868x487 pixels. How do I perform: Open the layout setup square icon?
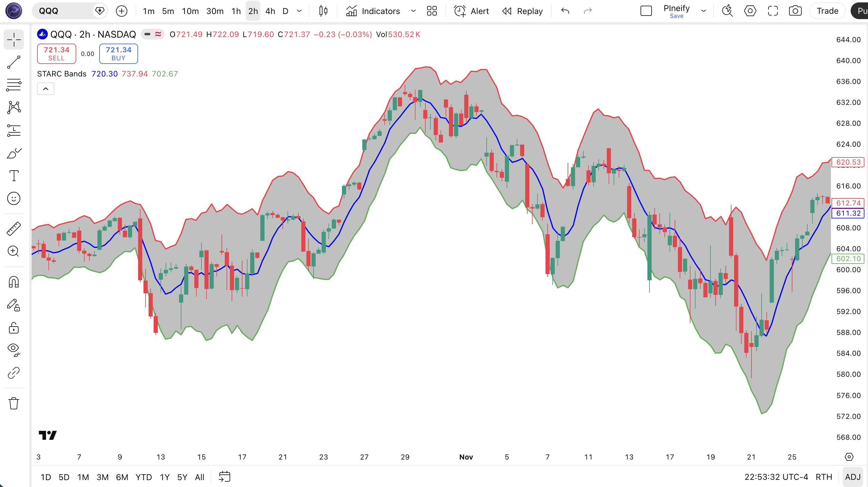point(646,11)
